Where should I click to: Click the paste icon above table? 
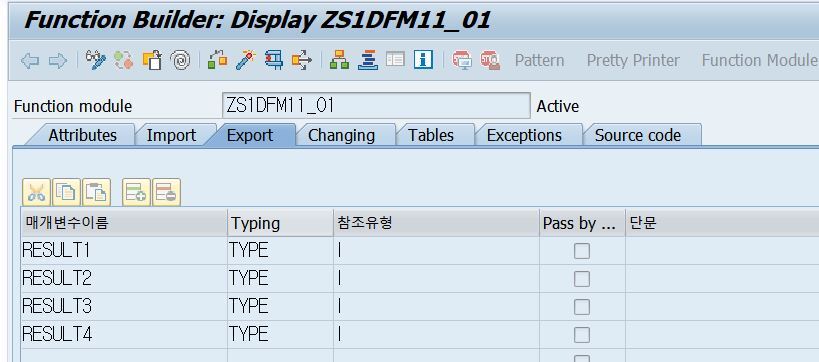[x=97, y=192]
